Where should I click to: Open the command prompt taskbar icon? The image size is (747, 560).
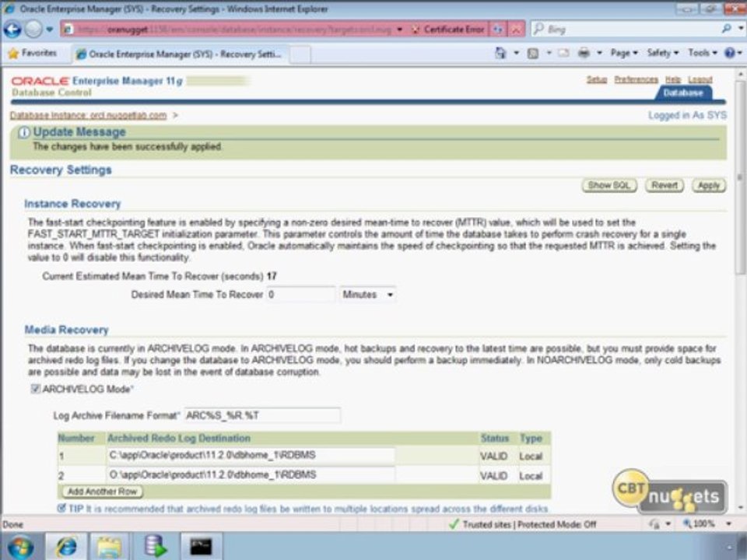201,546
